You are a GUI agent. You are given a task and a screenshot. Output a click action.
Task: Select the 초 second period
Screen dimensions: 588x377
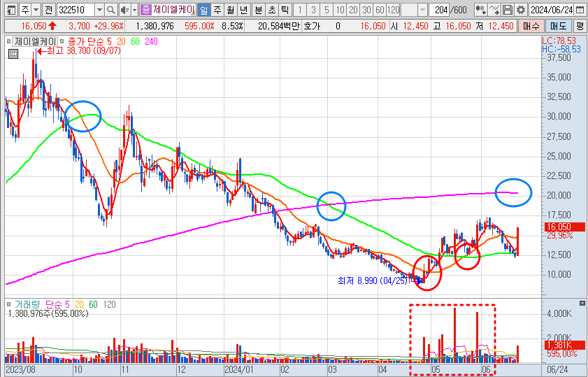(x=272, y=10)
